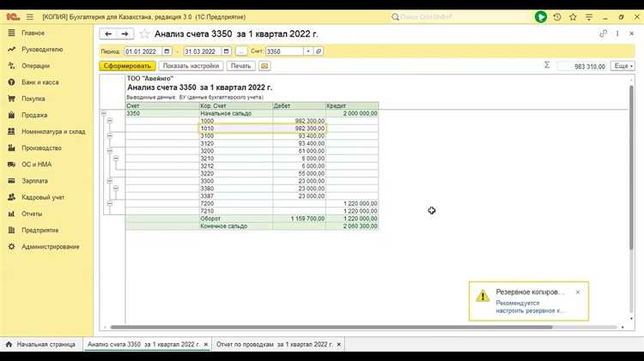Add report to favorites with star icon

[x=144, y=33]
